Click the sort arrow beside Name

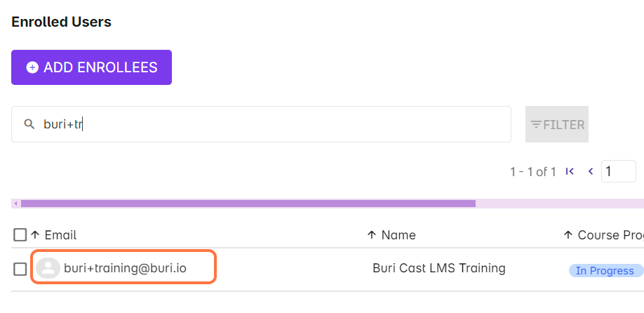[372, 235]
